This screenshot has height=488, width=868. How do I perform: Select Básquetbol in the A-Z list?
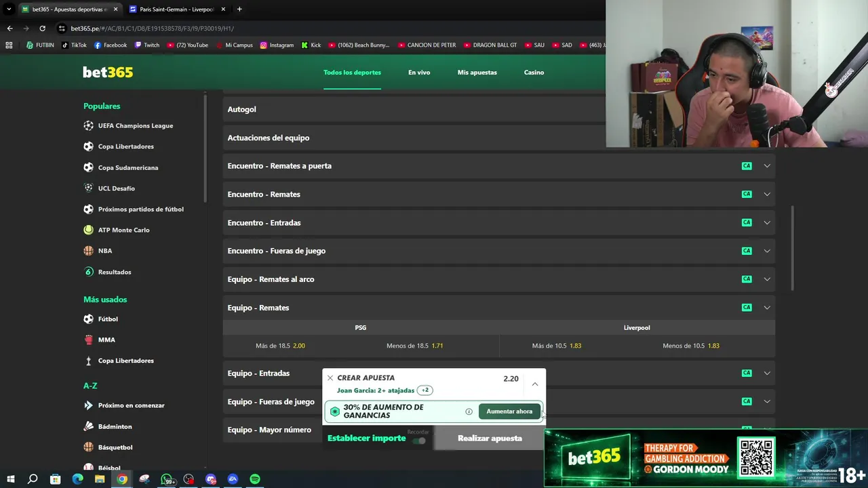pos(108,447)
